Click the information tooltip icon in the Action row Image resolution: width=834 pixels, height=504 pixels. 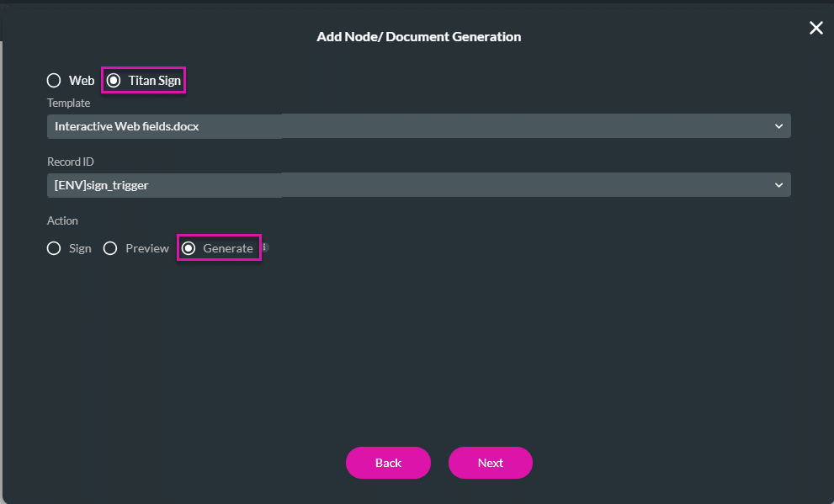tap(266, 246)
